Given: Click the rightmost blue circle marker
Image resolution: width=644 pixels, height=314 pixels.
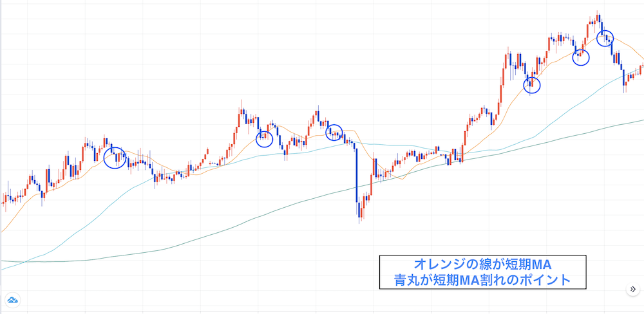Looking at the screenshot, I should coord(605,39).
